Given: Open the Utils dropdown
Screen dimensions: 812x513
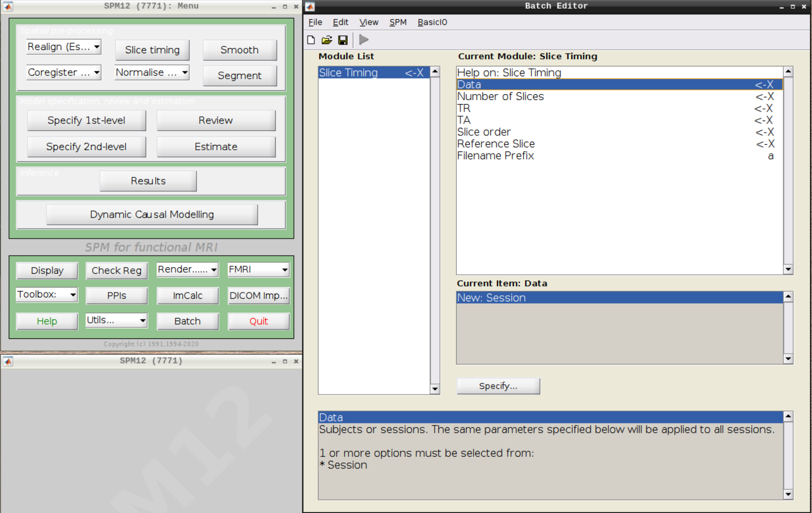Looking at the screenshot, I should [x=117, y=320].
